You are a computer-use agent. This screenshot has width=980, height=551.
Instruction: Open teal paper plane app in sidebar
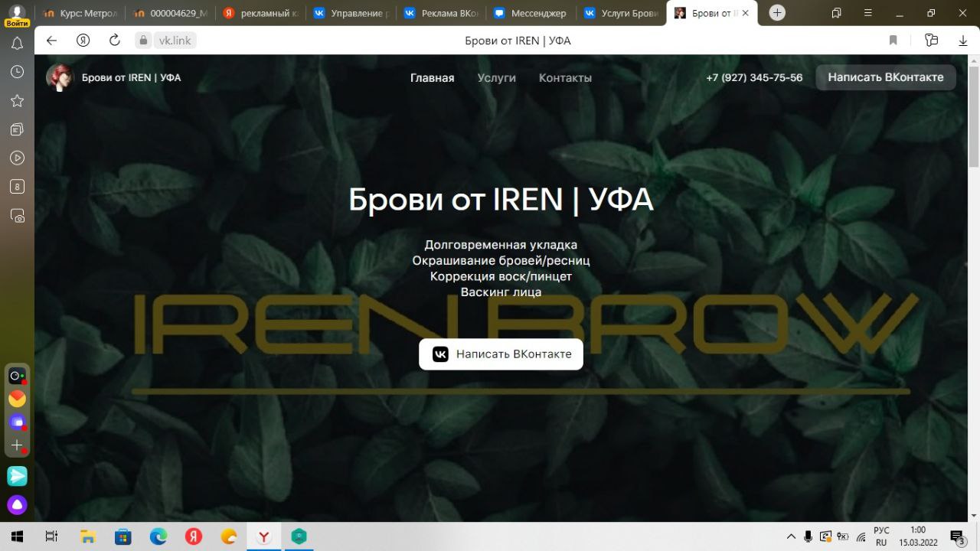pyautogui.click(x=17, y=476)
